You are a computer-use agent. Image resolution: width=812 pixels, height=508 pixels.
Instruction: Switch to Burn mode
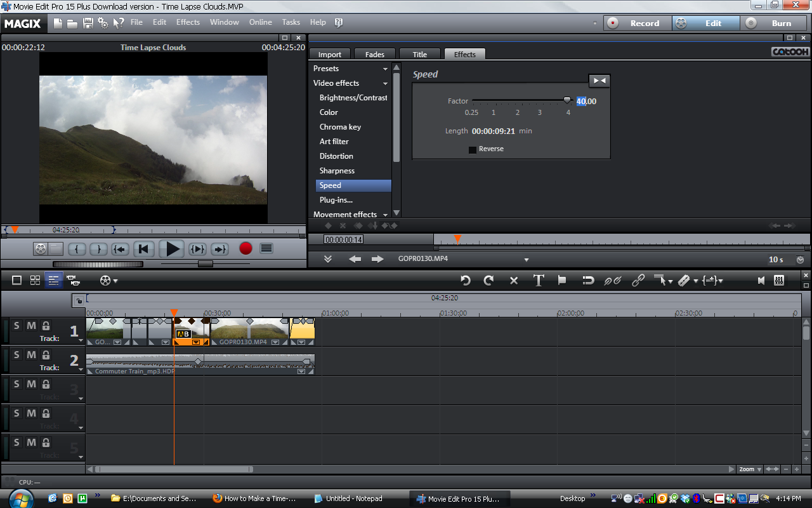click(782, 23)
